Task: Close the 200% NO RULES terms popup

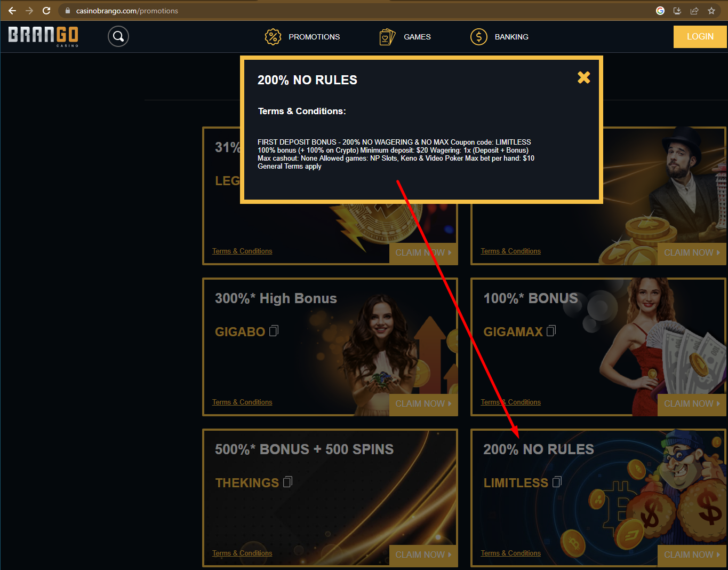Action: coord(584,77)
